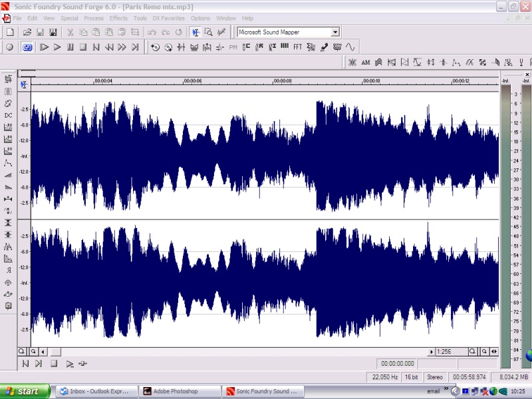The image size is (532, 399).
Task: Open the Process menu
Action: (93, 18)
